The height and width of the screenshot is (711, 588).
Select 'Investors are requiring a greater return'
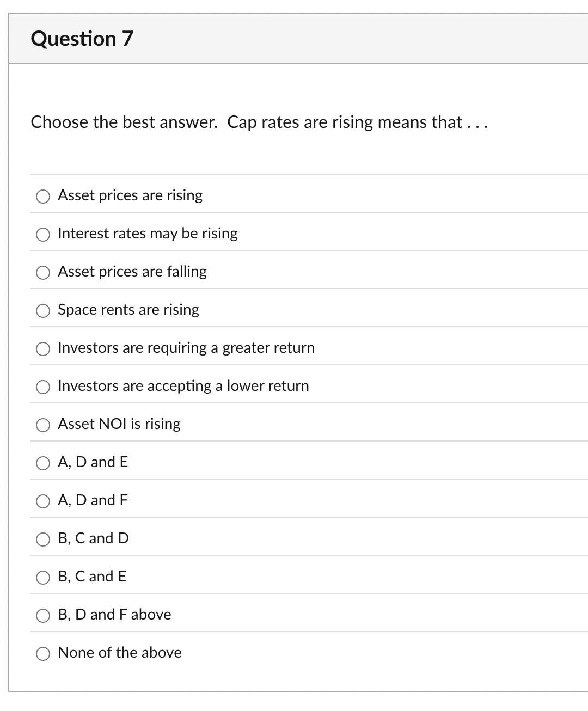coord(44,349)
